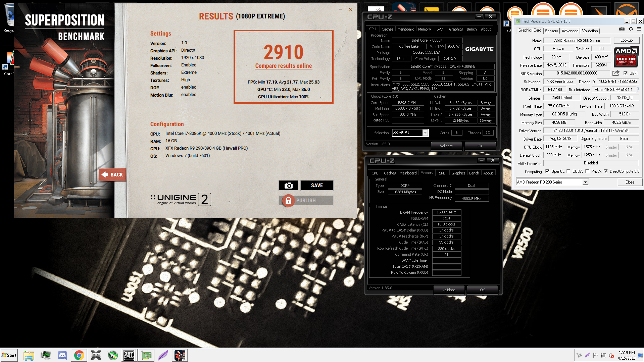Toggle the DirectCompute 5.0 checkbox
The image size is (644, 362).
(606, 171)
